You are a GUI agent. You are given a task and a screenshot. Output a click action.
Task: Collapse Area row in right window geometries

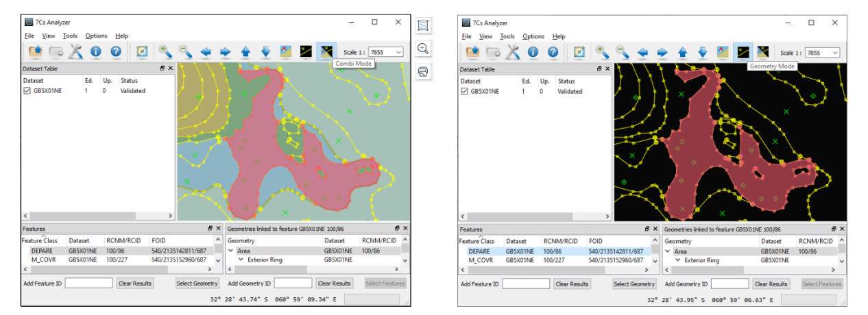(x=668, y=252)
